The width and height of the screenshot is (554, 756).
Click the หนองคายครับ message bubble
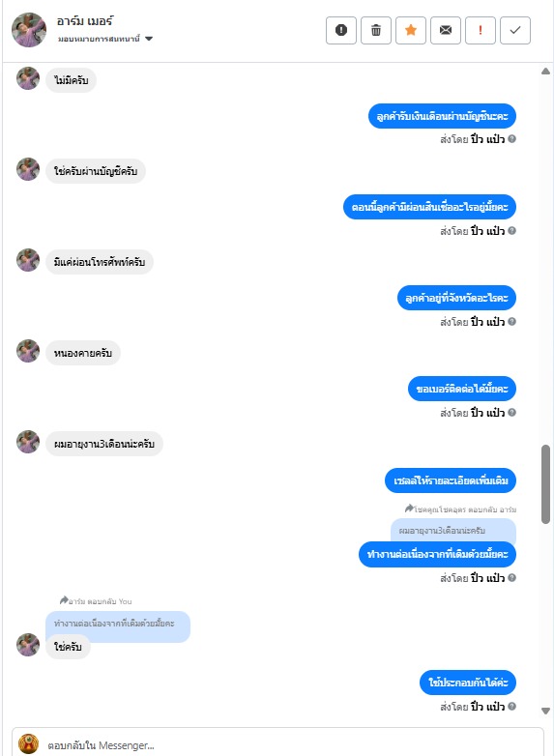(x=83, y=353)
